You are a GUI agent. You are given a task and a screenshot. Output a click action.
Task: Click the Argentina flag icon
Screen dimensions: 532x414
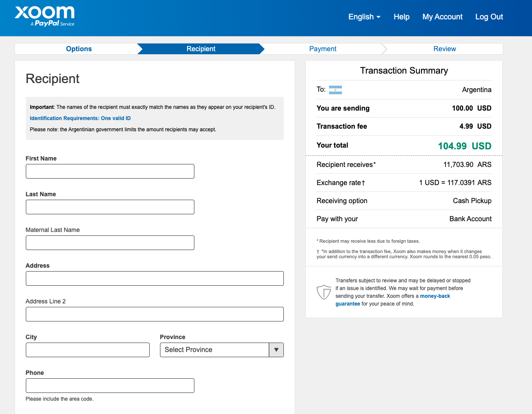coord(335,90)
